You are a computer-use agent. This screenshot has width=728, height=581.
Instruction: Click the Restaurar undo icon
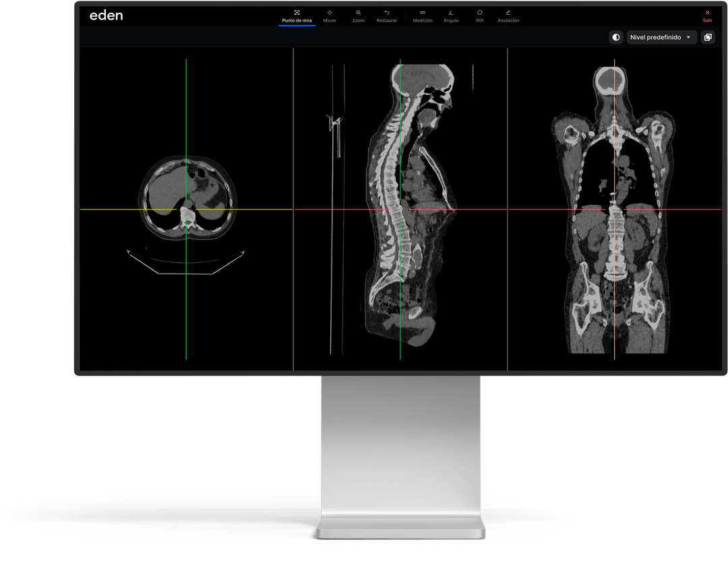click(x=387, y=16)
